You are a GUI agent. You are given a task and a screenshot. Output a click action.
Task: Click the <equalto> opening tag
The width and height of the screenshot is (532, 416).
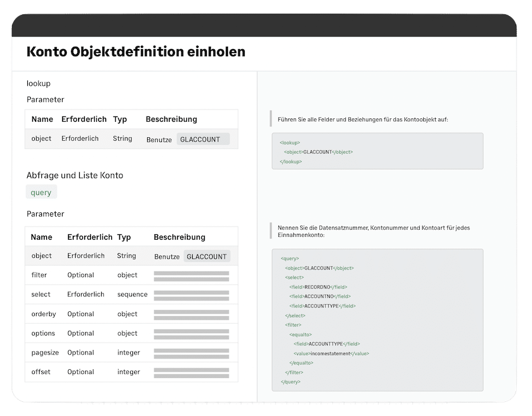300,334
